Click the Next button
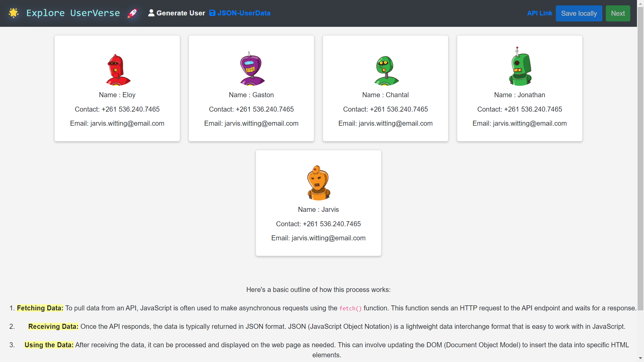Viewport: 644px width, 362px height. [x=618, y=13]
